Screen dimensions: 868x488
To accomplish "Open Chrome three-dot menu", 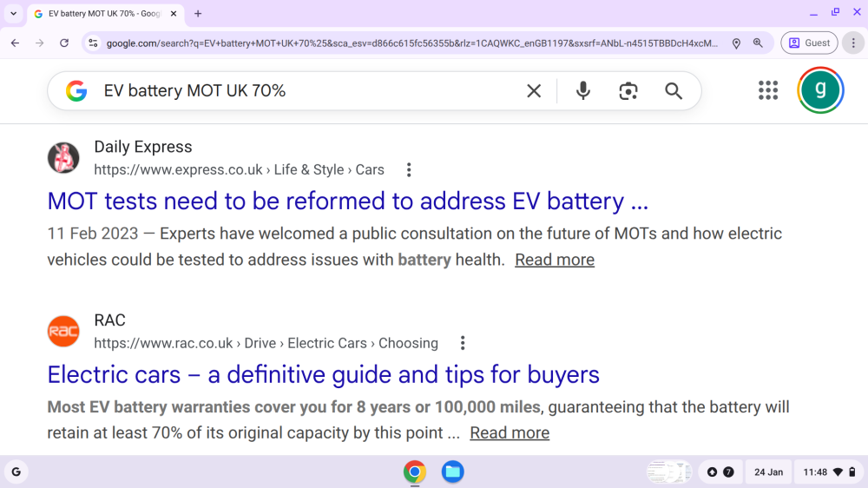I will pyautogui.click(x=853, y=43).
